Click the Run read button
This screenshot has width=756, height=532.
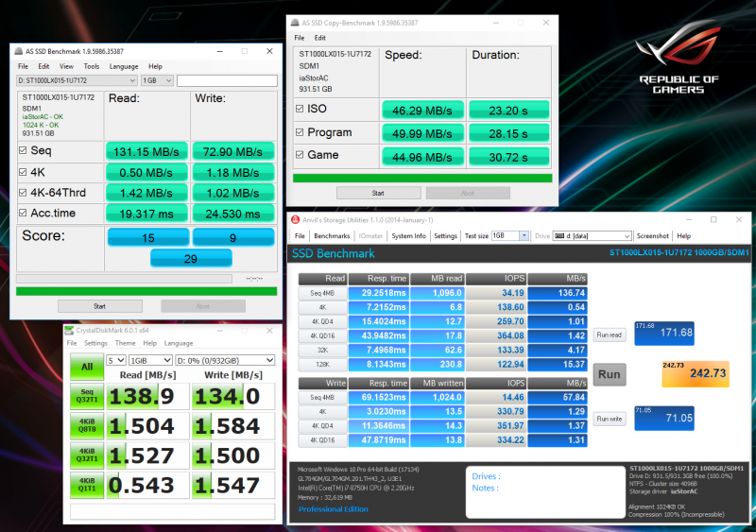click(x=610, y=335)
